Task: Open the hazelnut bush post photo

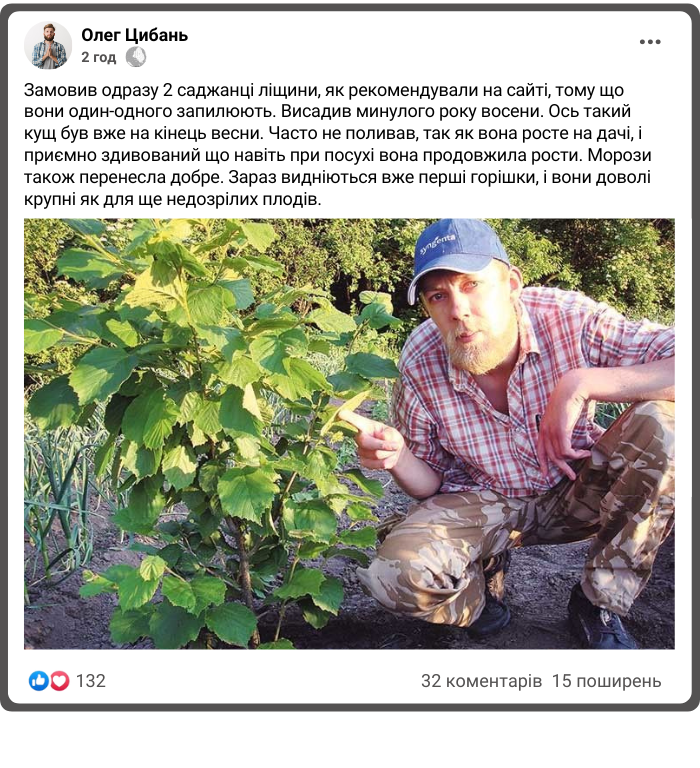Action: point(349,433)
